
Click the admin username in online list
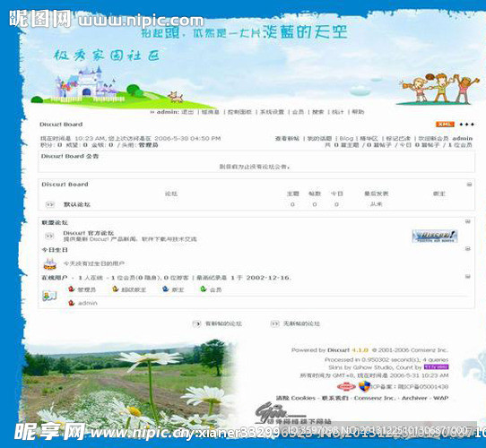(x=88, y=303)
